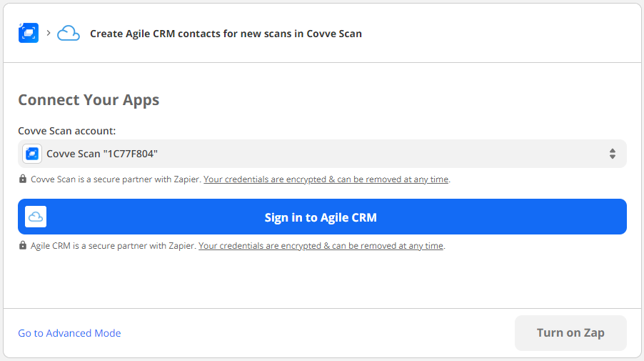Open credentials link under Agile CRM button
This screenshot has width=644, height=361.
(x=321, y=246)
